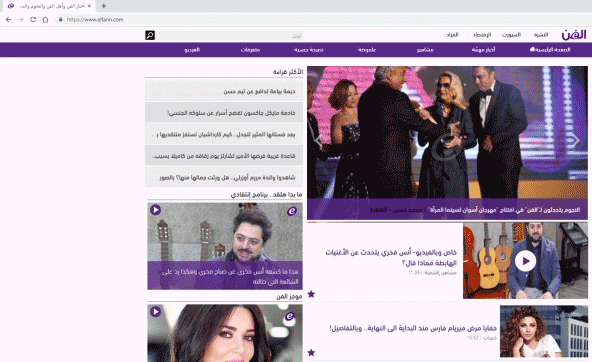
Task: Open علموضة menu item
Action: pos(367,49)
